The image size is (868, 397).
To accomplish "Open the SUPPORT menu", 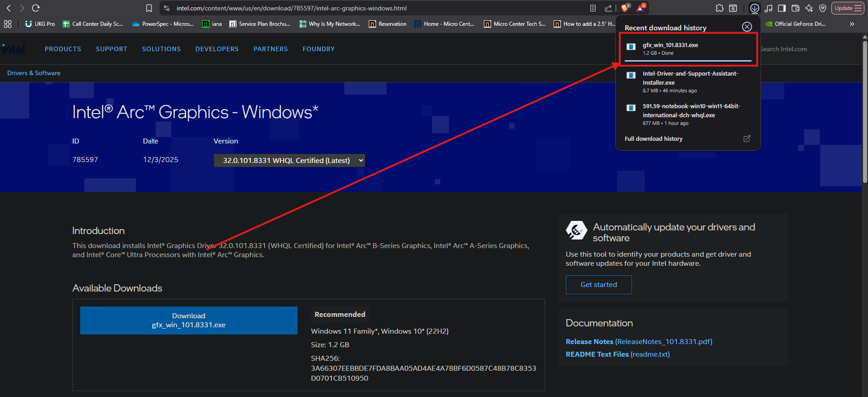I will 111,49.
